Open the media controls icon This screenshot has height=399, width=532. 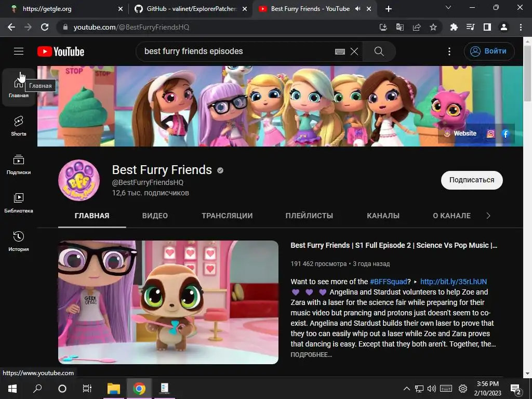click(x=471, y=27)
